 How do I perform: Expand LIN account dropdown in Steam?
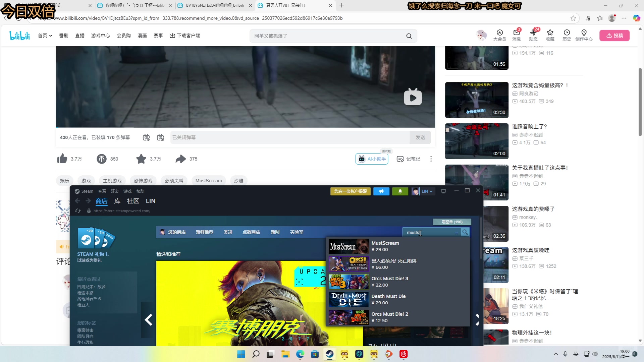(427, 191)
